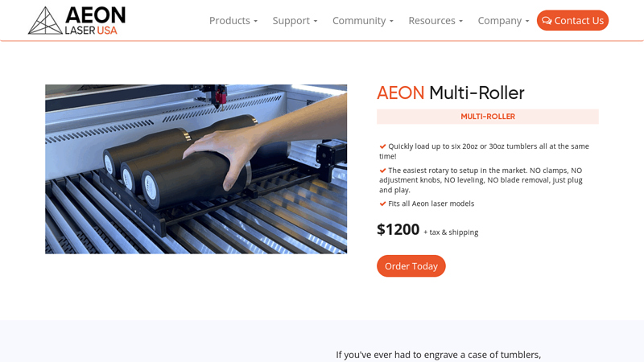Screen dimensions: 644x362
Task: Click the AEON LASER USA wordmark text
Action: click(x=95, y=21)
